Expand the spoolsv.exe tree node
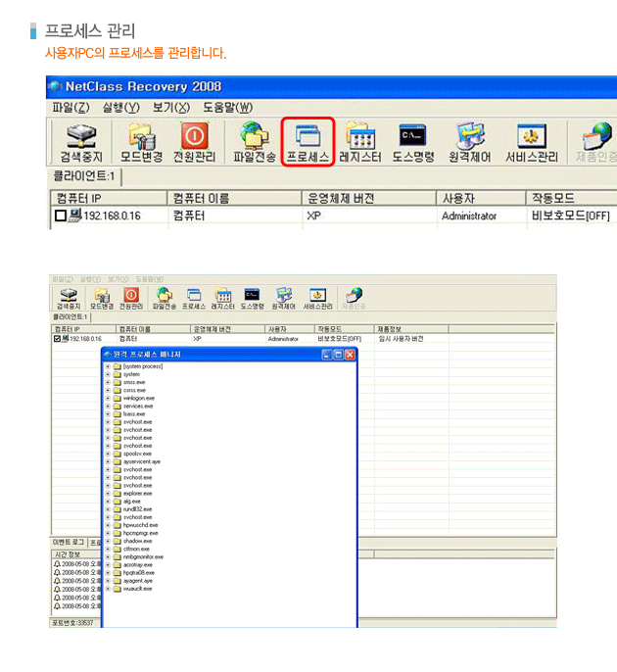Image resolution: width=617 pixels, height=672 pixels. point(108,454)
